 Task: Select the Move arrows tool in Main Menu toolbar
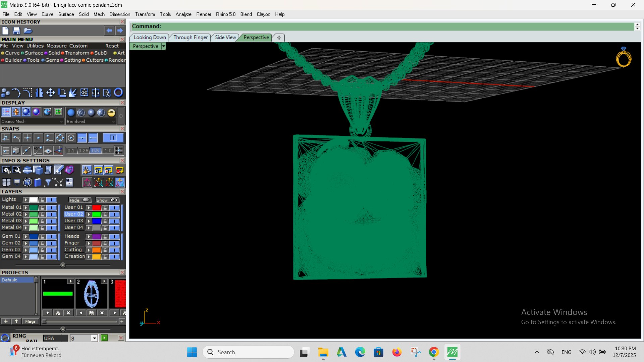coord(50,93)
